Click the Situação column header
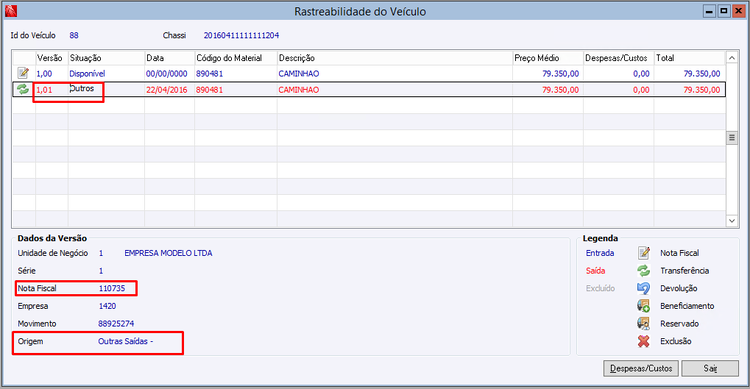The width and height of the screenshot is (750, 389). pyautogui.click(x=106, y=58)
